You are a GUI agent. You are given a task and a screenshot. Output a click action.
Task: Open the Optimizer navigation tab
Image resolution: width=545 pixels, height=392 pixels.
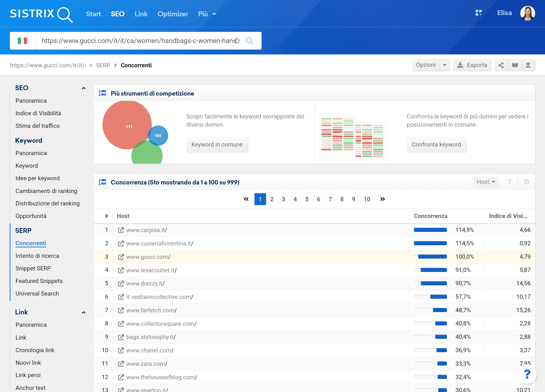[173, 14]
